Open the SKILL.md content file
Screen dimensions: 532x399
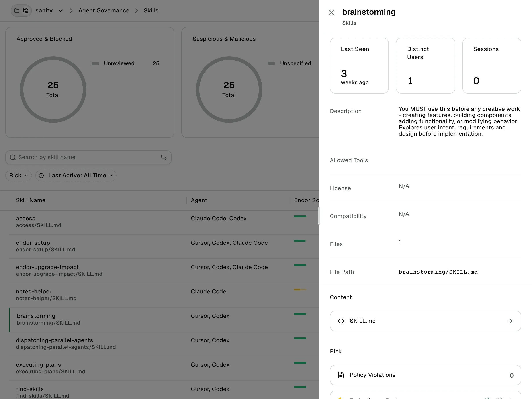(x=425, y=321)
